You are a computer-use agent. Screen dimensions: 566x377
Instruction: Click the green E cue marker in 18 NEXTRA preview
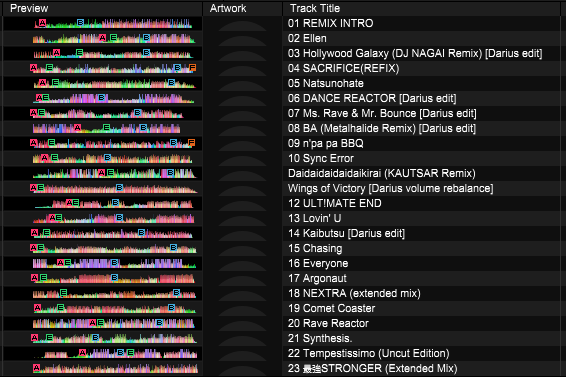pos(64,292)
